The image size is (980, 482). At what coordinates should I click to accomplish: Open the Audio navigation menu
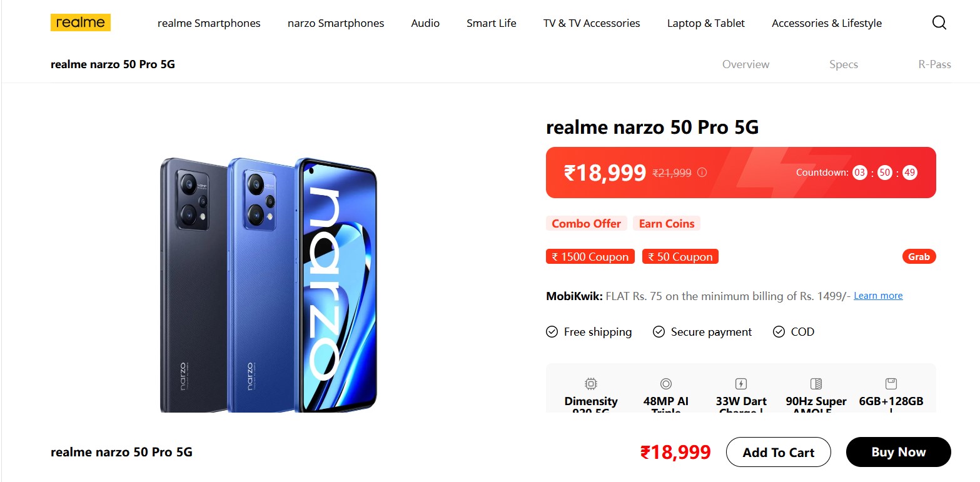425,23
